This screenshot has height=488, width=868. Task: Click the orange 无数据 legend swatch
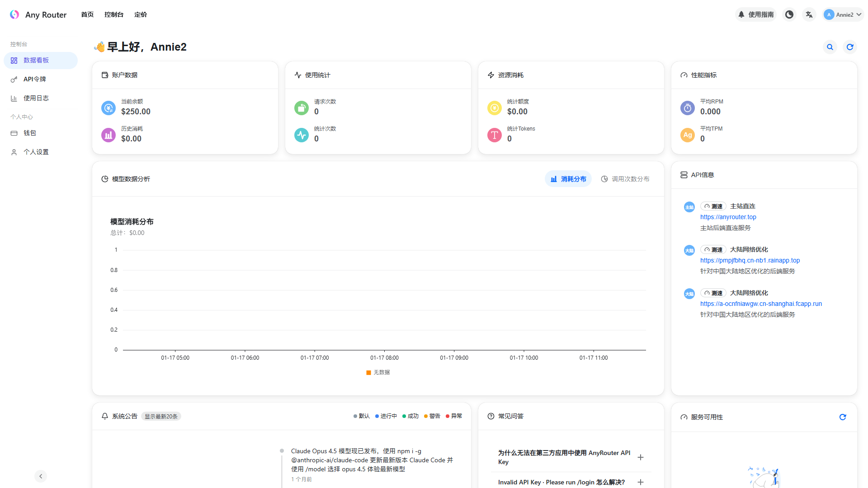[368, 373]
